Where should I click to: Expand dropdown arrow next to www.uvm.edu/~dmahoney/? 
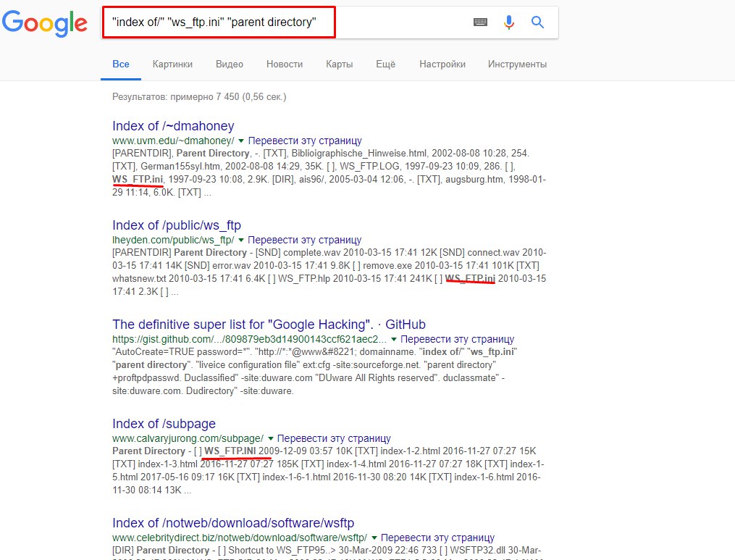(x=241, y=141)
